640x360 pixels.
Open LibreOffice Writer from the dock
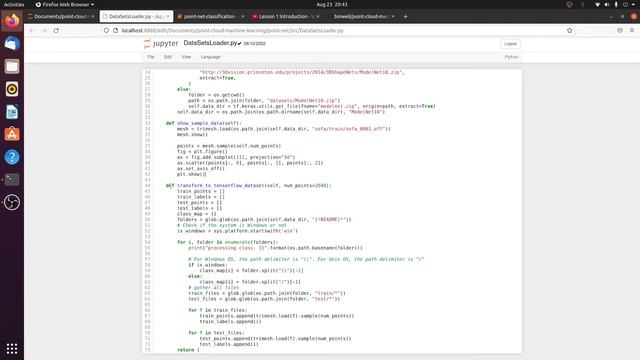point(12,112)
